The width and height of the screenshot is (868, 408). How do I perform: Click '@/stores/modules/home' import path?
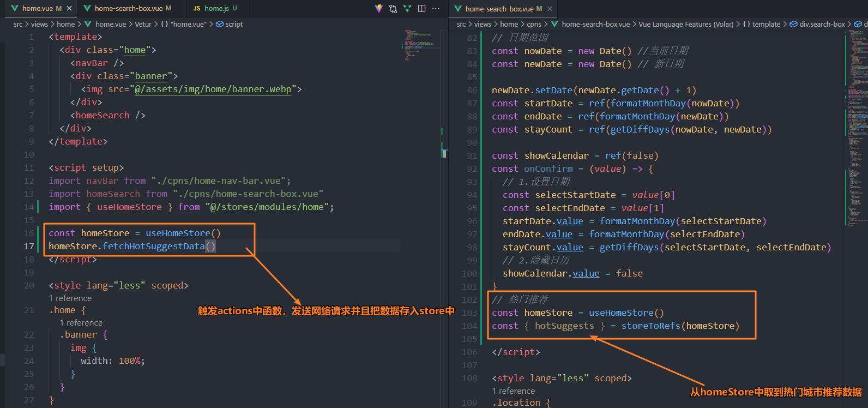pos(267,207)
